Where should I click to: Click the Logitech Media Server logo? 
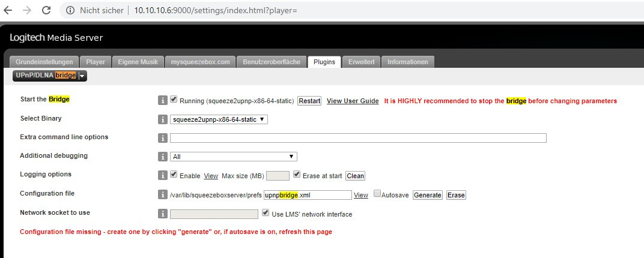tap(56, 38)
